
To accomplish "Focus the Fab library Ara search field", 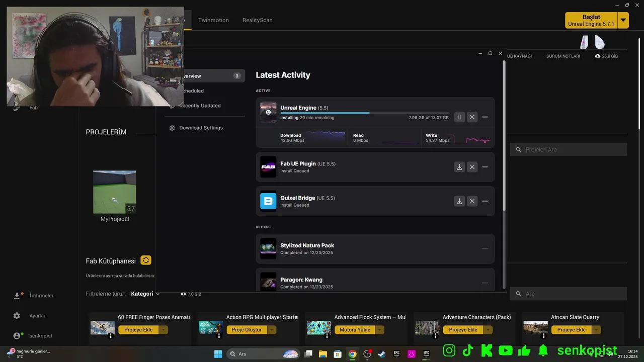I will click(569, 294).
